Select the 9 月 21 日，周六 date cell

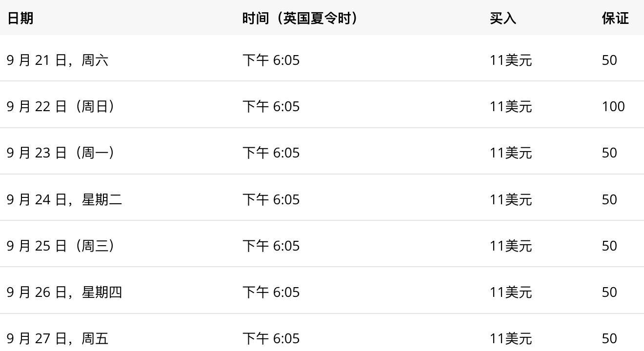(58, 60)
